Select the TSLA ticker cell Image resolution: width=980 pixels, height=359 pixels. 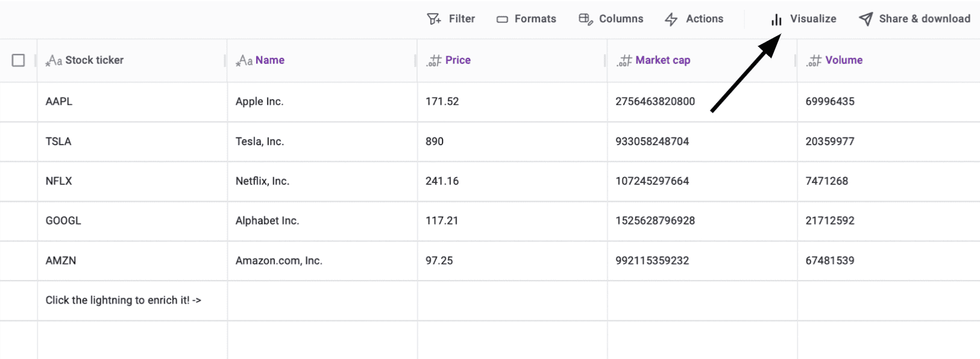click(x=132, y=142)
